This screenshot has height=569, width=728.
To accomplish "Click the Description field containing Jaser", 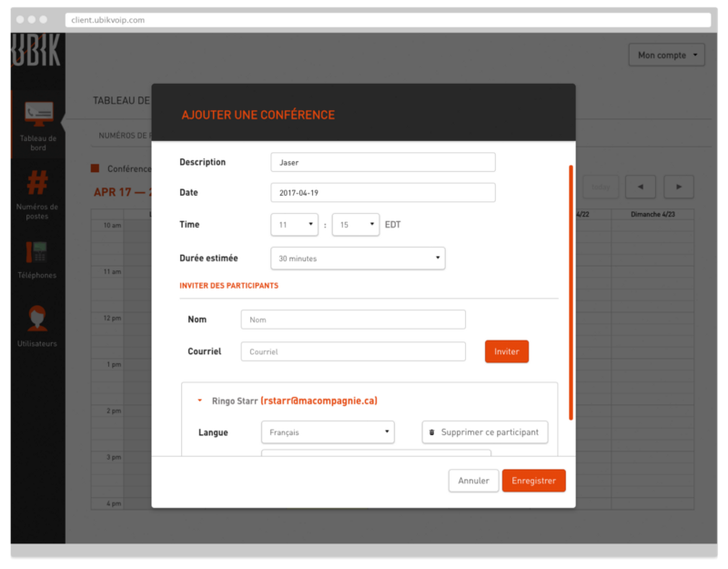I will [382, 162].
